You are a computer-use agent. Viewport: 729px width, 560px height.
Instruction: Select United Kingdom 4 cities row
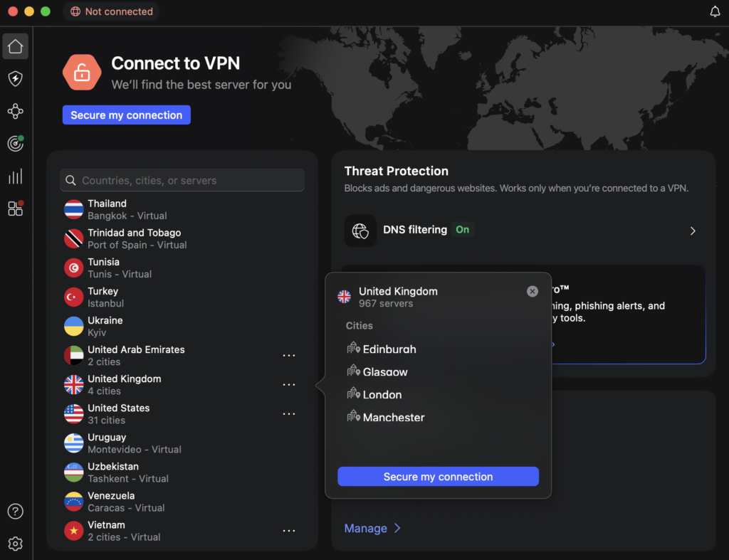coord(182,385)
